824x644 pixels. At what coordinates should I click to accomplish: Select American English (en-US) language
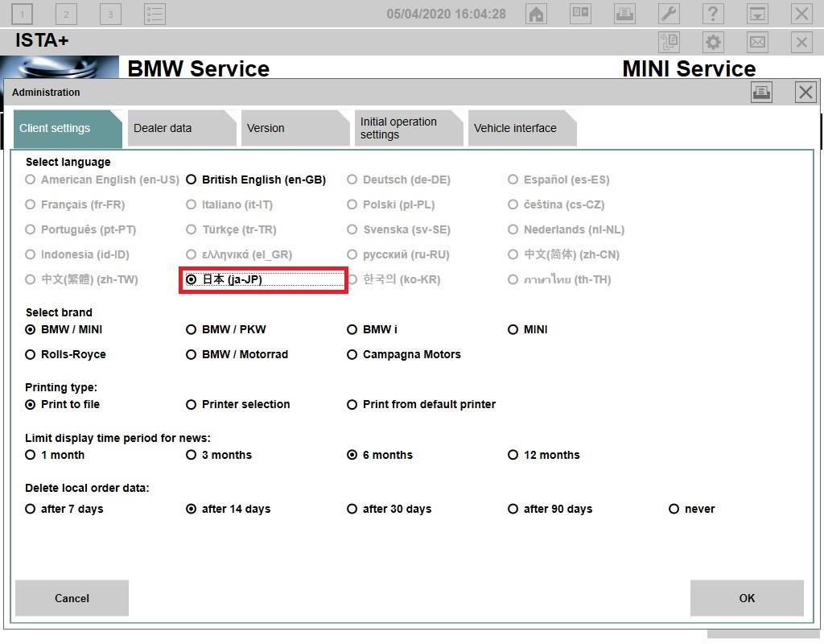pos(102,180)
